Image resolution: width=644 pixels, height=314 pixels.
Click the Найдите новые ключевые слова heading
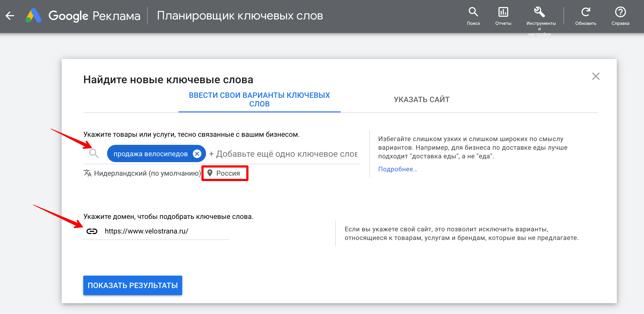(x=168, y=80)
